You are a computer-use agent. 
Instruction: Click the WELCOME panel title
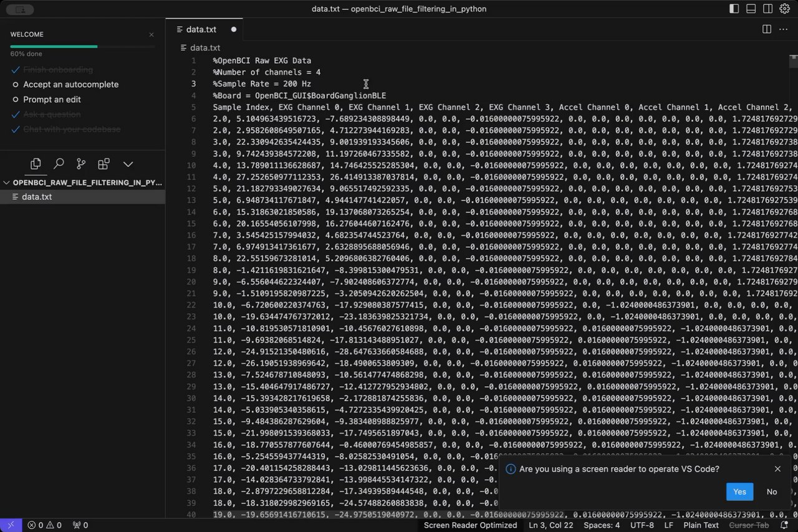(27, 35)
